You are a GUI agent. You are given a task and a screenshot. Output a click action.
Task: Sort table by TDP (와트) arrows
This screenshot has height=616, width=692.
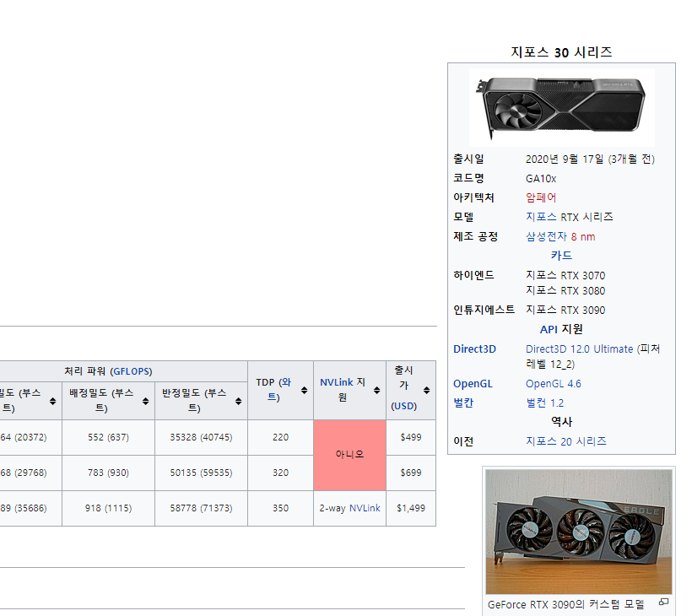coord(304,391)
